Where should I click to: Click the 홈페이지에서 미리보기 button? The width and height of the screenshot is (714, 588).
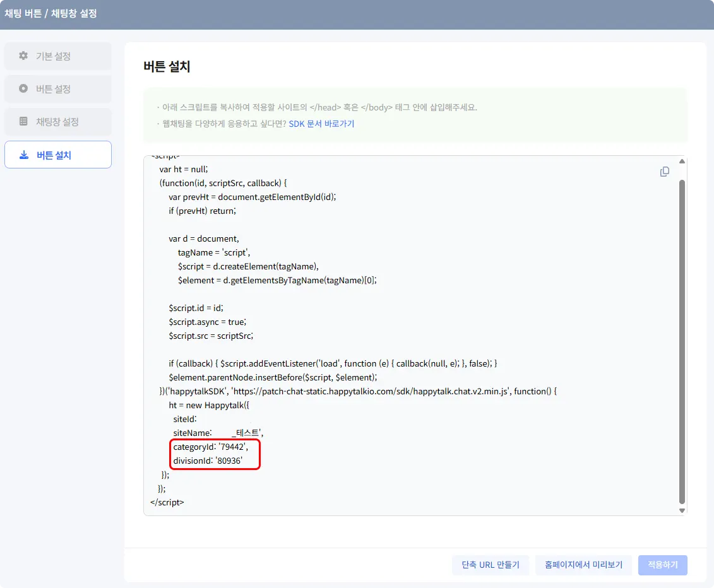point(583,565)
